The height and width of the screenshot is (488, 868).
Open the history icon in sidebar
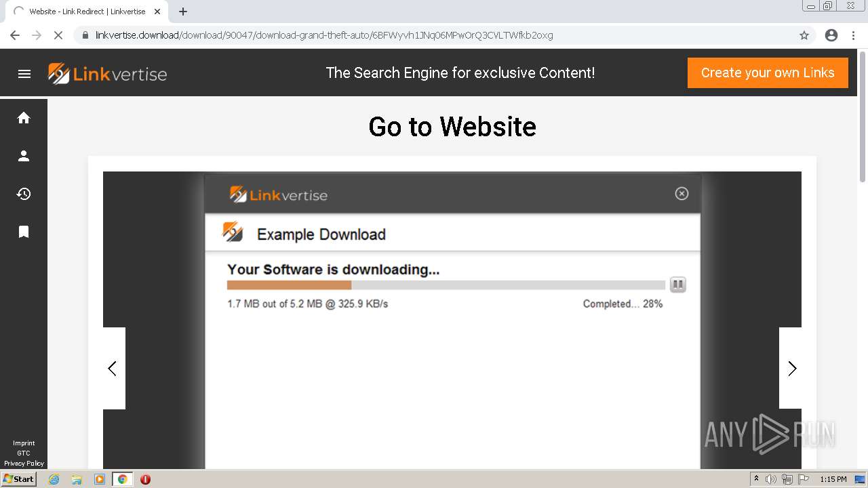pyautogui.click(x=24, y=194)
